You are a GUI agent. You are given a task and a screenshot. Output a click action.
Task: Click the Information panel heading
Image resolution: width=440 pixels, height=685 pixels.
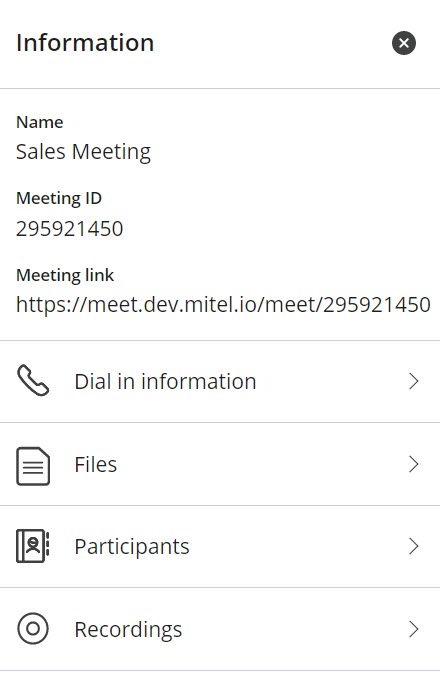click(85, 43)
